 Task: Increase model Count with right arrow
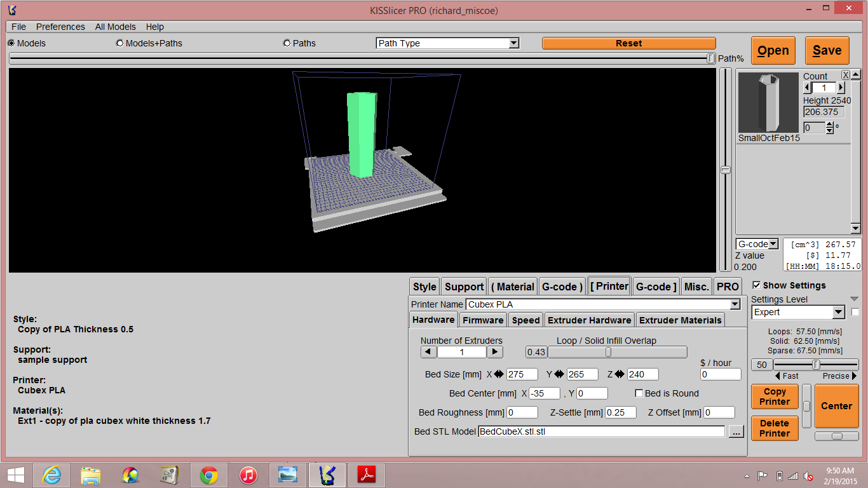[x=841, y=88]
